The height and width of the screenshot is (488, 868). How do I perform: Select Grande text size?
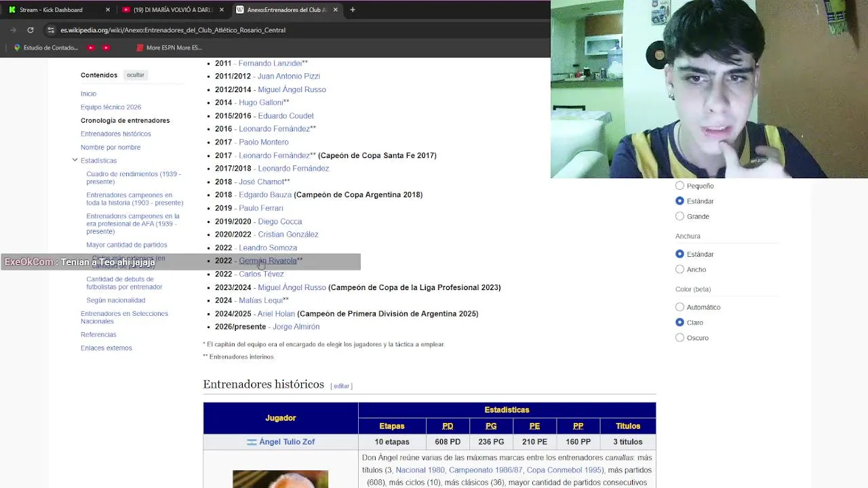[679, 216]
